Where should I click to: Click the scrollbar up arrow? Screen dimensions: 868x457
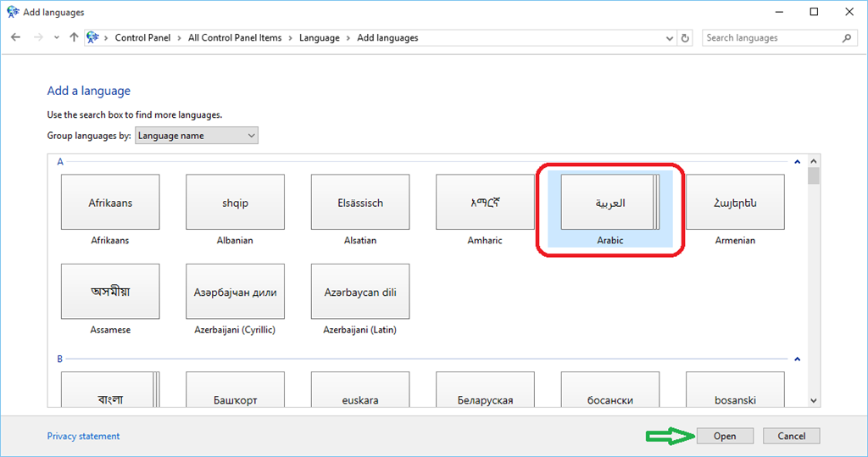(813, 161)
